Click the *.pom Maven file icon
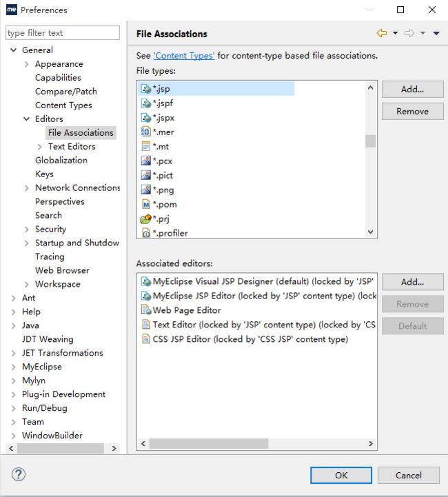 [x=145, y=204]
